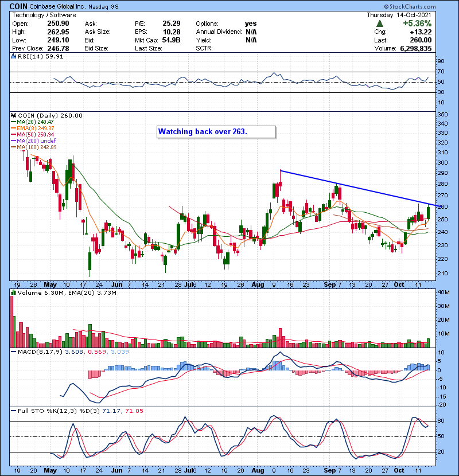This screenshot has width=459, height=476.
Task: Click the P/E value 25.29
Action: (x=172, y=24)
